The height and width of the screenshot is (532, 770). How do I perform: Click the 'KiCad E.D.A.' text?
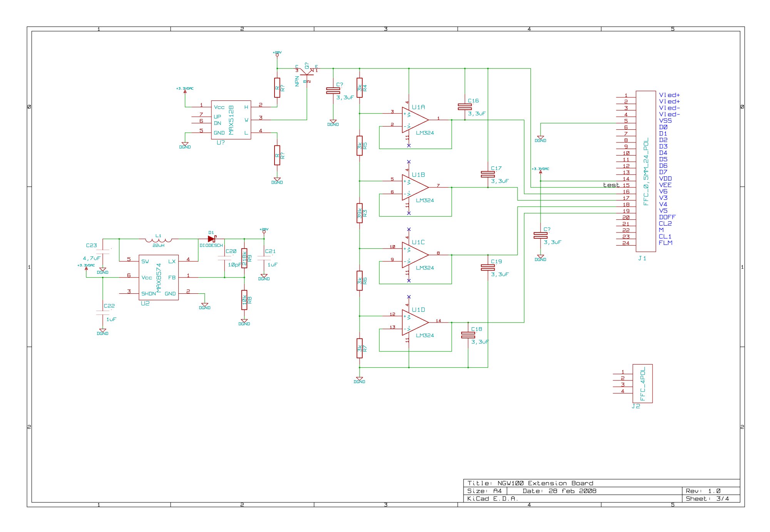[492, 499]
